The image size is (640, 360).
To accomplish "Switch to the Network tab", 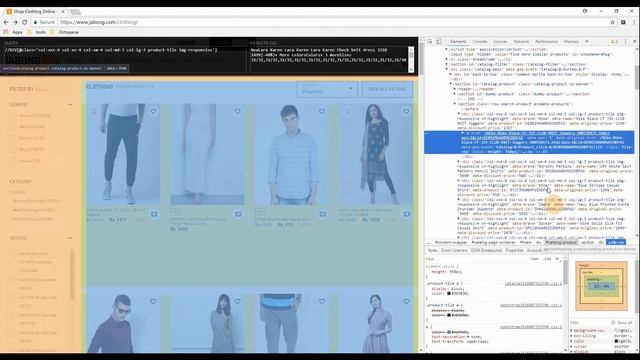I will point(521,42).
